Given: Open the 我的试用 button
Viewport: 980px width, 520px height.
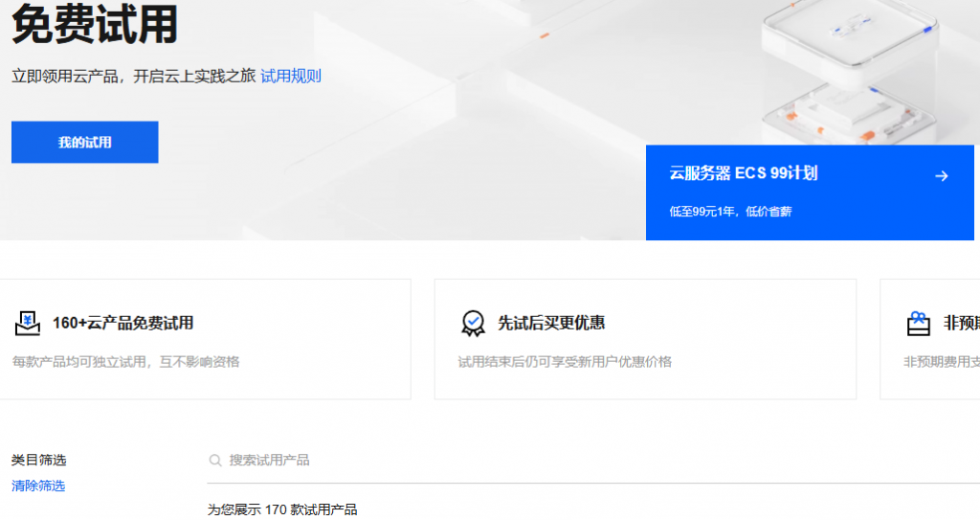Looking at the screenshot, I should (x=84, y=143).
